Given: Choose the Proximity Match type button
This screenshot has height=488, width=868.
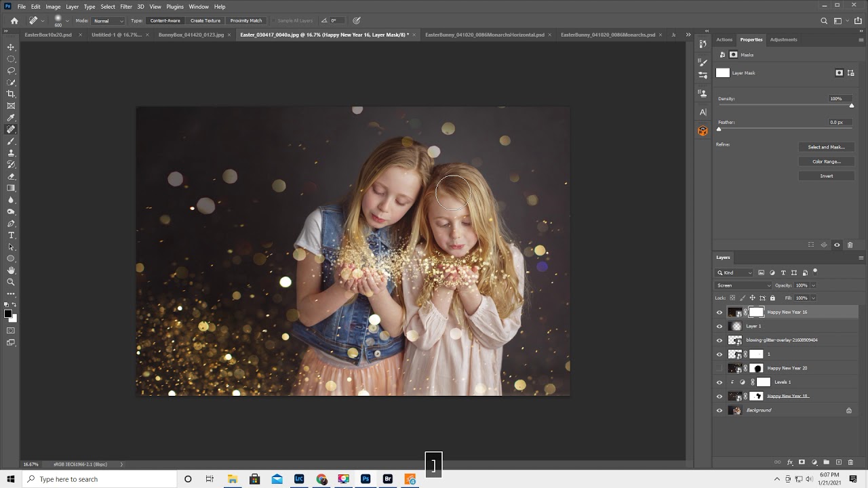Looking at the screenshot, I should tap(246, 21).
